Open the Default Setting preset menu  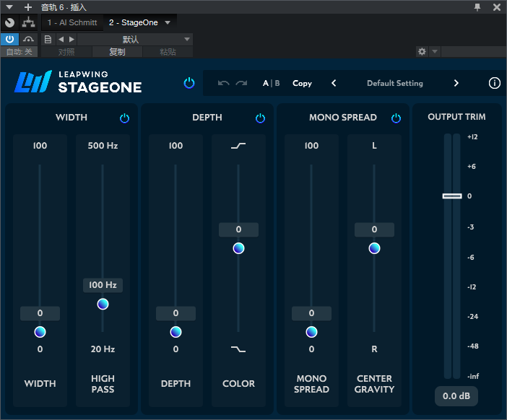coord(395,84)
